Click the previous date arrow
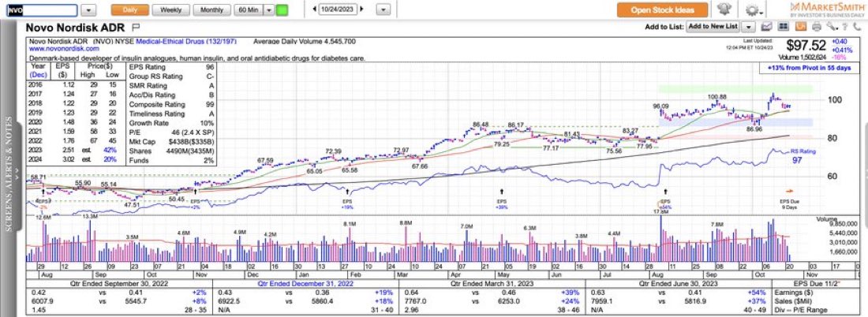This screenshot has height=317, width=868. click(x=314, y=9)
